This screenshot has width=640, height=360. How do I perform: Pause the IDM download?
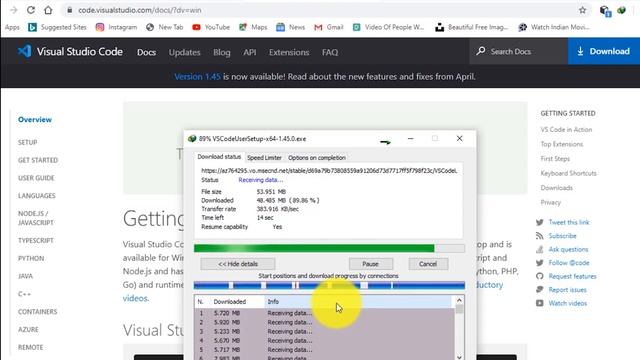point(371,264)
